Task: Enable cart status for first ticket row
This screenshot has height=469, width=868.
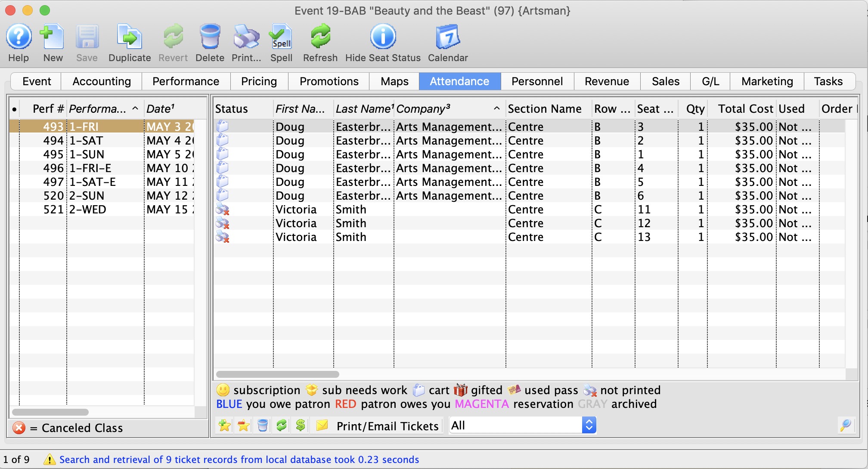Action: coord(225,127)
